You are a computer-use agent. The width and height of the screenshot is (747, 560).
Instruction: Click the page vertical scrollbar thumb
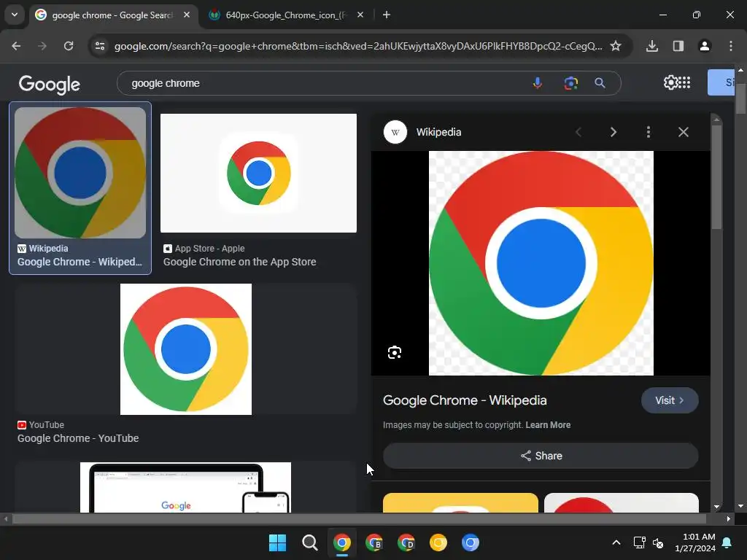(740, 98)
